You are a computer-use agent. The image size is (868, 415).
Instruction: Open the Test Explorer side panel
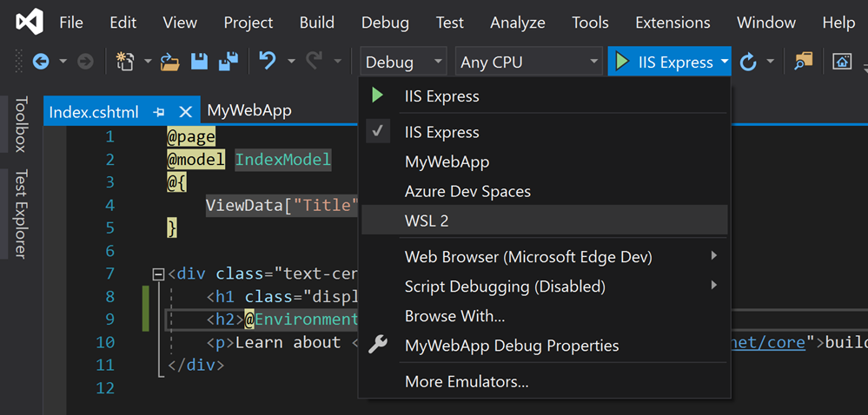coord(21,214)
